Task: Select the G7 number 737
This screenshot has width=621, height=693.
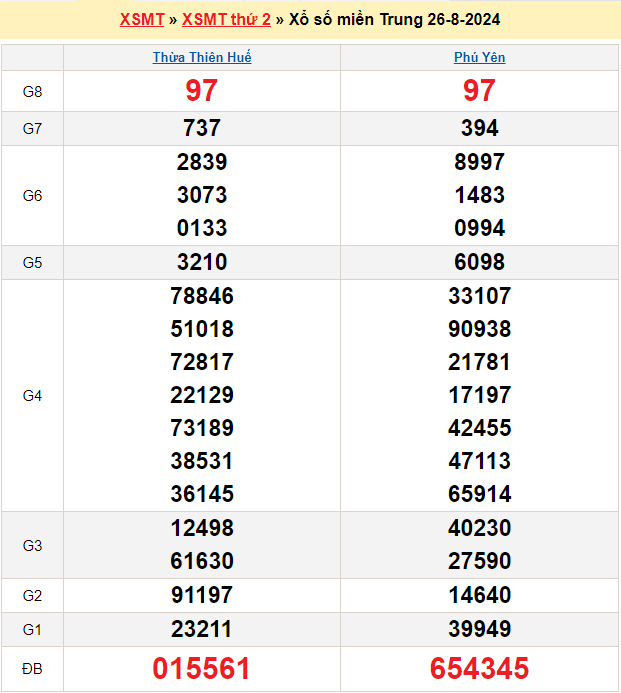Action: click(202, 128)
